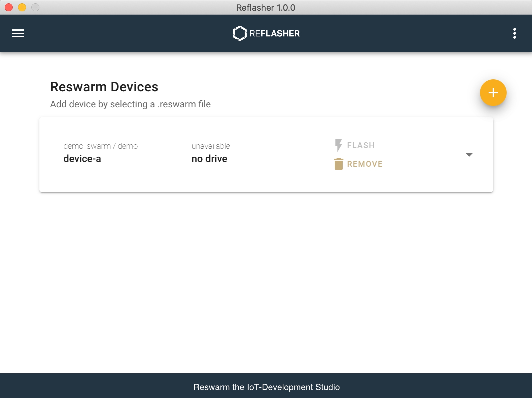
Task: Open the three-dot options menu
Action: (x=514, y=33)
